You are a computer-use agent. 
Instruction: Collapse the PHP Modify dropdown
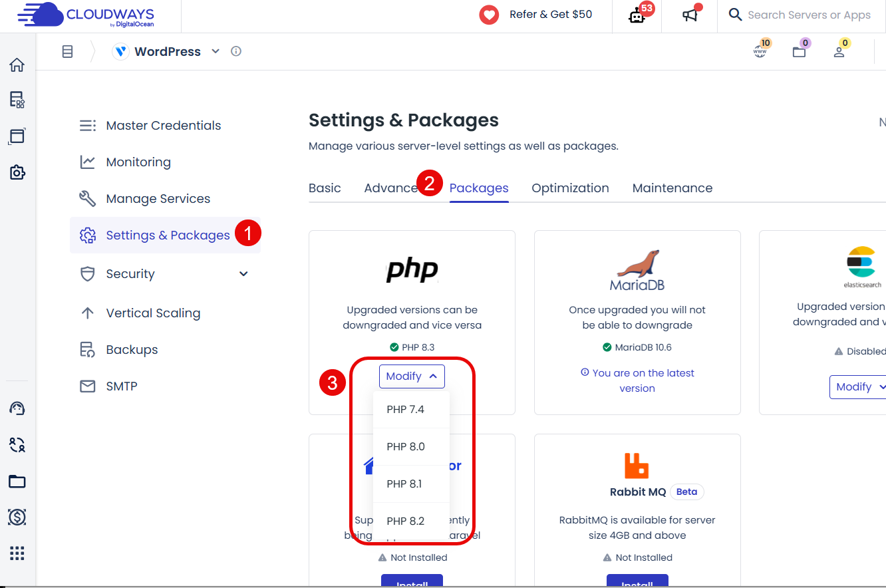coord(412,376)
